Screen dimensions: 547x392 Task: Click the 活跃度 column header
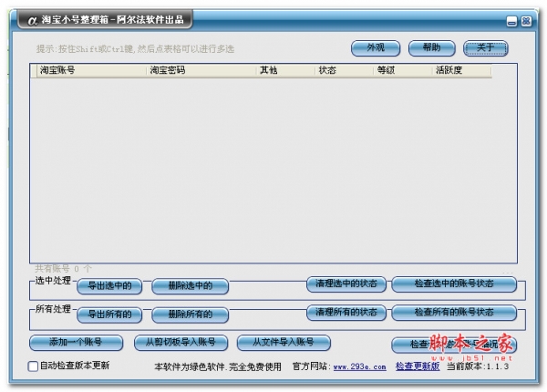[x=462, y=70]
